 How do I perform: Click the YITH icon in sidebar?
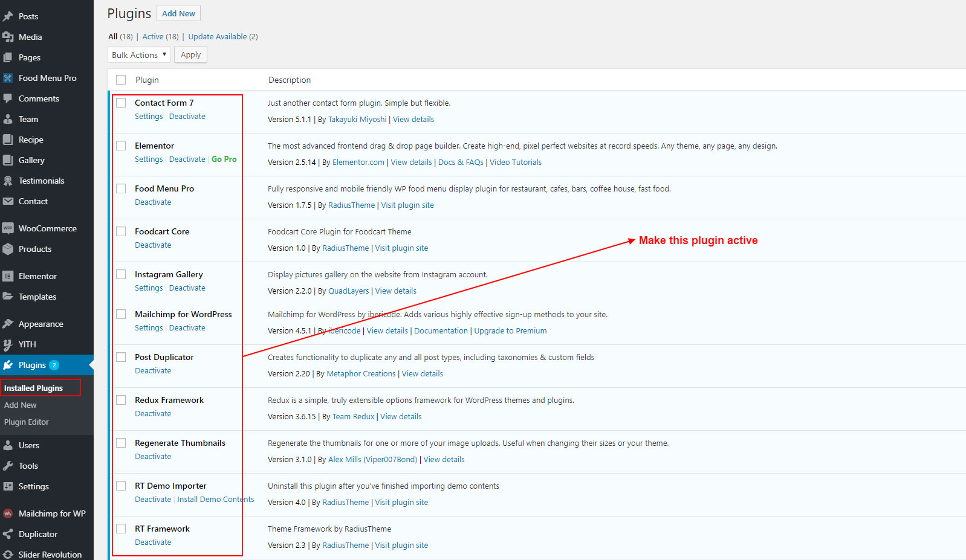(8, 344)
